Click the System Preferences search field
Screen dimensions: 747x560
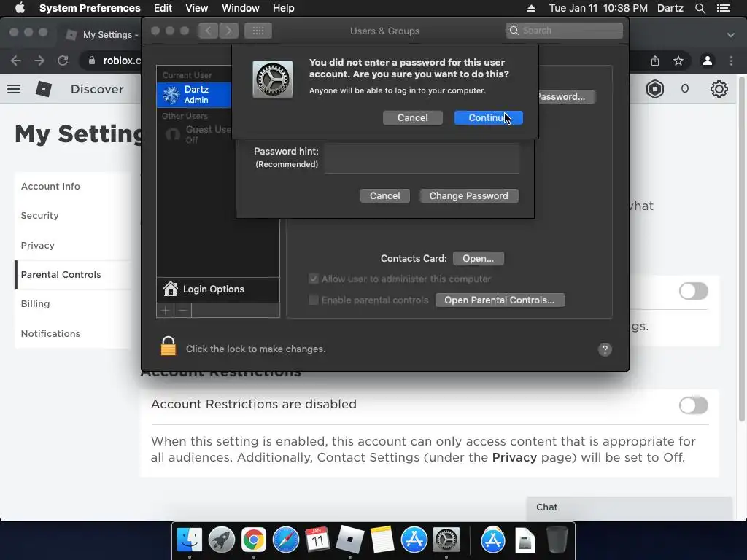(x=565, y=31)
